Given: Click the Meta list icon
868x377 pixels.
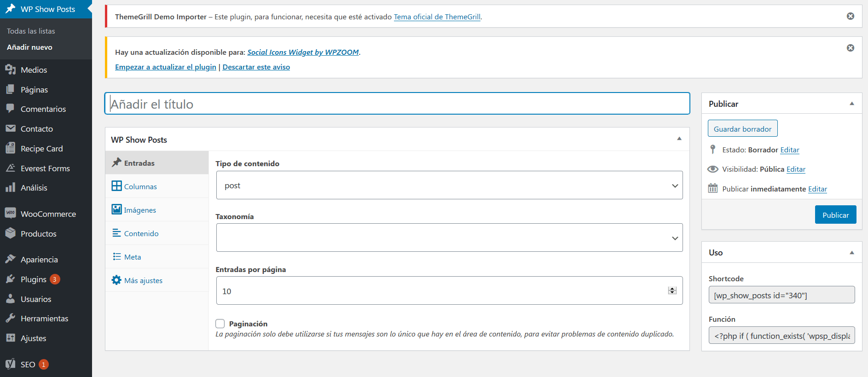Looking at the screenshot, I should 116,256.
